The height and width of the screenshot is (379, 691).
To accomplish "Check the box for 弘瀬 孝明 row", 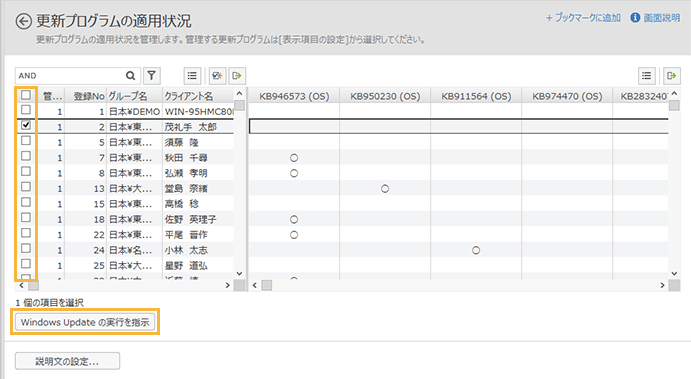I will pos(26,171).
